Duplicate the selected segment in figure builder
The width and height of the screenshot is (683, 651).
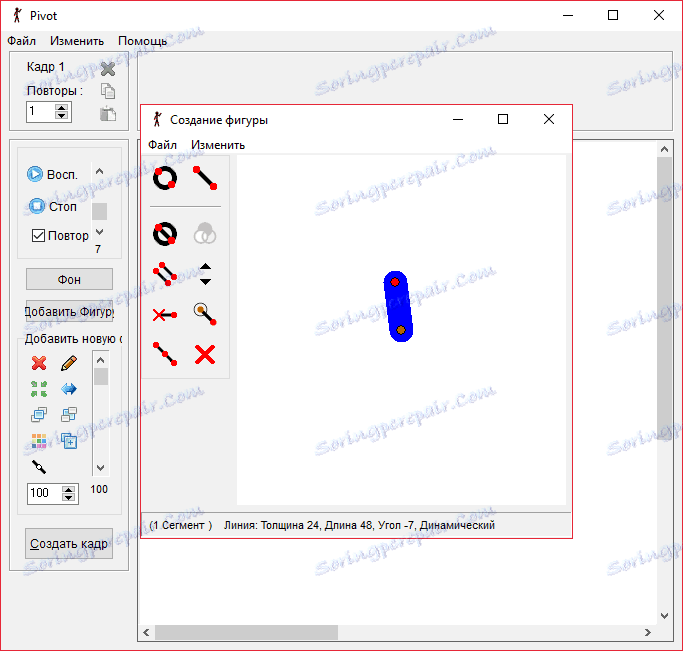(x=165, y=274)
